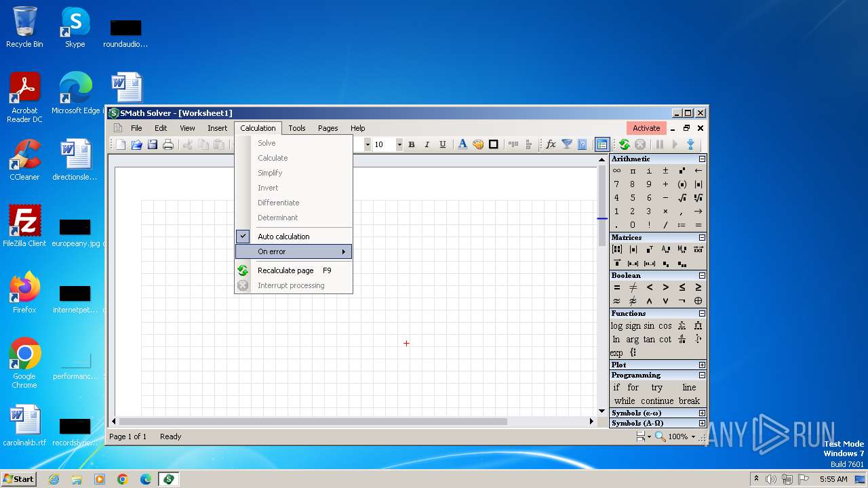Click the vertical scrollbar down arrow
The image size is (868, 488).
click(x=601, y=411)
